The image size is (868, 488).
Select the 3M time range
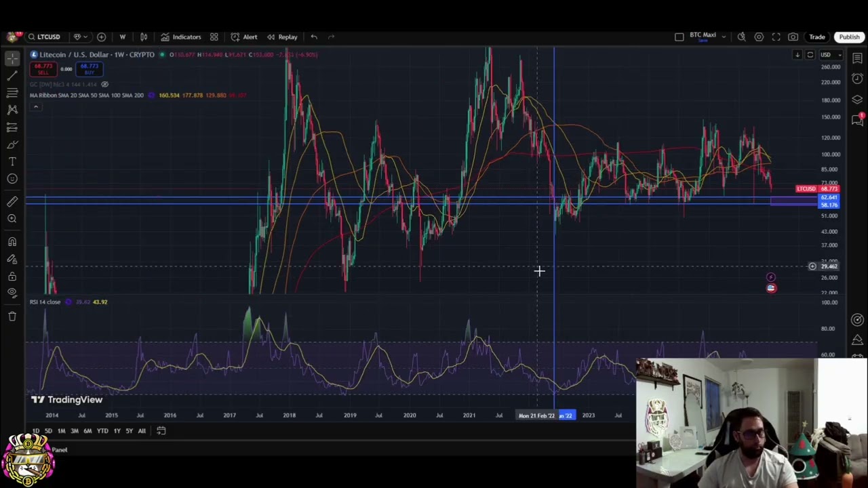75,431
